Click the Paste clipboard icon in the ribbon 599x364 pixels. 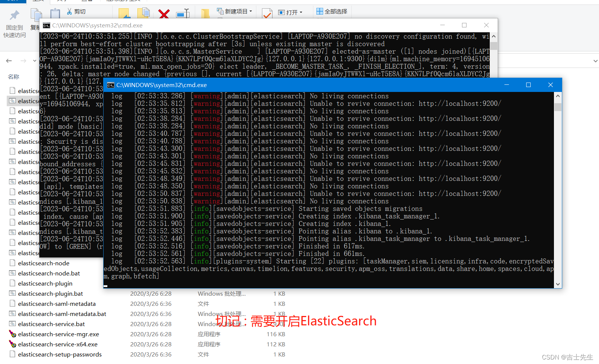click(55, 14)
